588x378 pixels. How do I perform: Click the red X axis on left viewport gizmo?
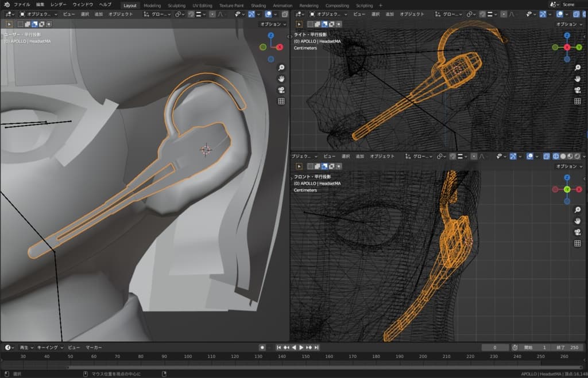tap(280, 47)
